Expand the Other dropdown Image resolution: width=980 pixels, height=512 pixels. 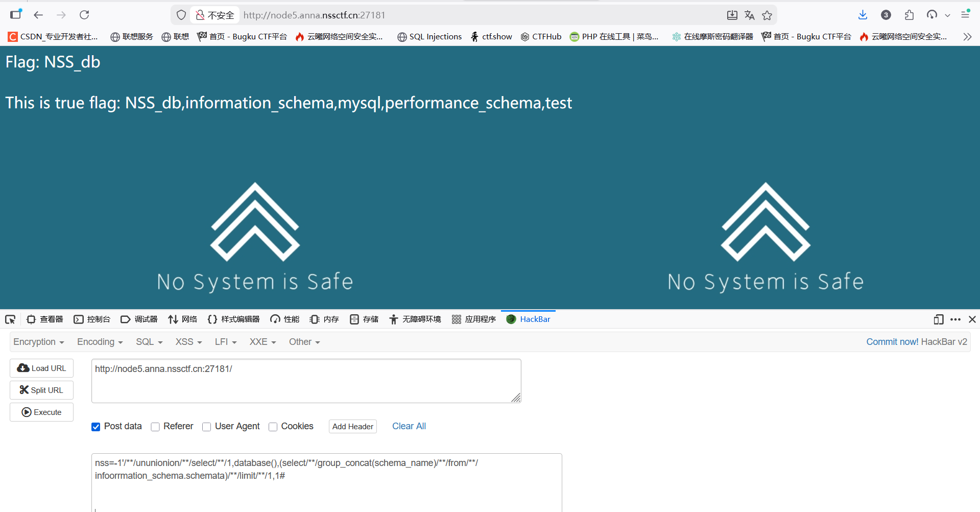coord(304,342)
